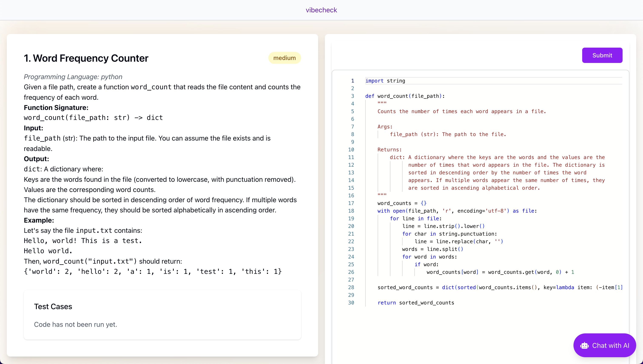Click the sorted_word_counts lambda sorting line
Image resolution: width=643 pixels, height=364 pixels.
pos(500,287)
